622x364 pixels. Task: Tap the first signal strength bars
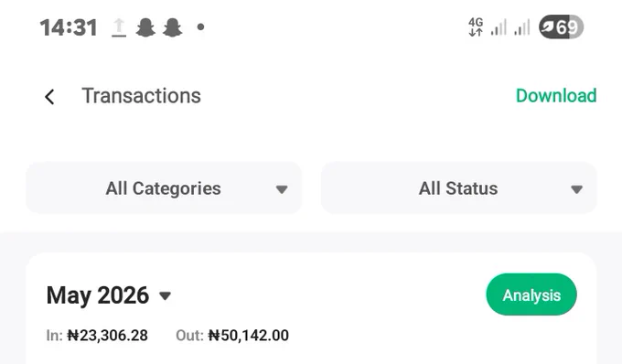pyautogui.click(x=499, y=27)
